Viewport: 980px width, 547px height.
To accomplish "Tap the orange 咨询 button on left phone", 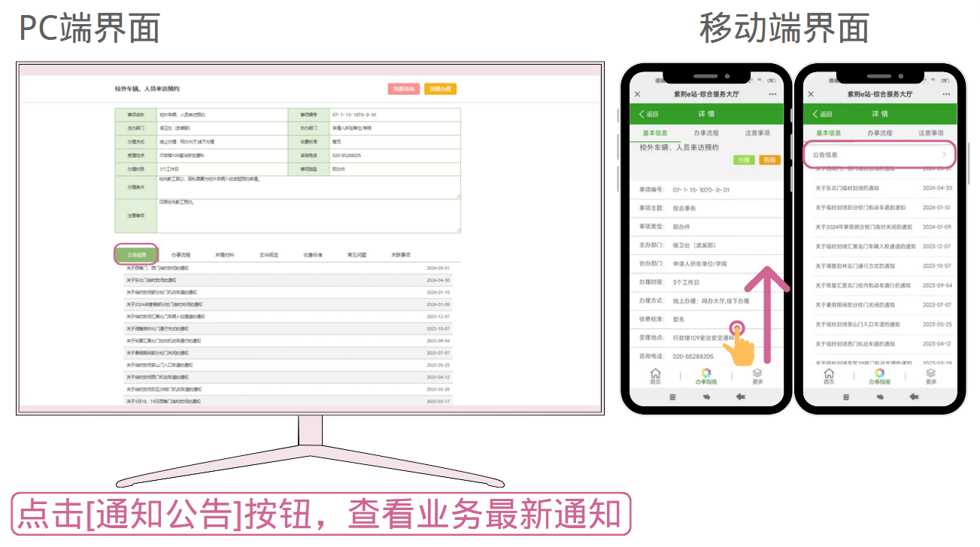I will (769, 160).
